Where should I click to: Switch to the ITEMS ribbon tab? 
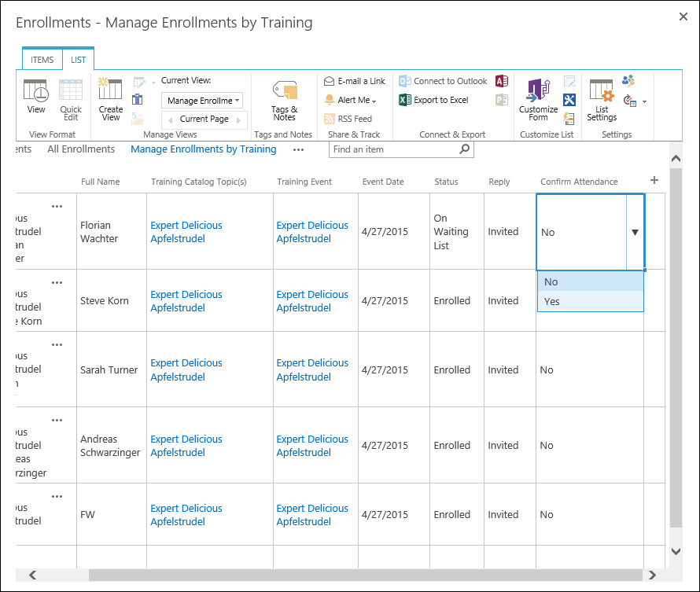tap(42, 59)
